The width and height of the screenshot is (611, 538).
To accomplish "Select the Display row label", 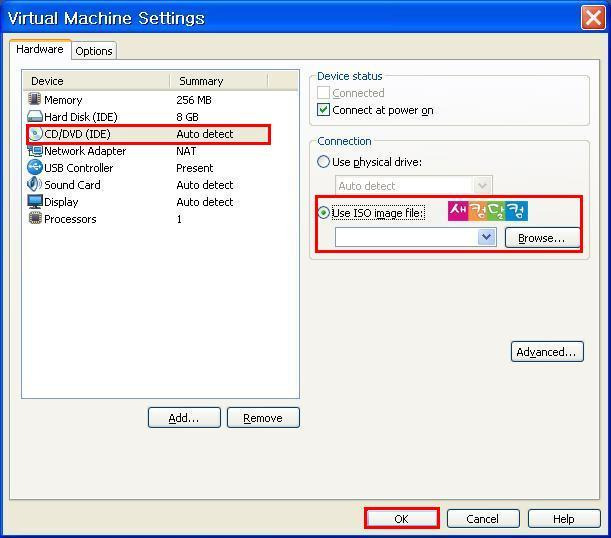I will [x=61, y=202].
